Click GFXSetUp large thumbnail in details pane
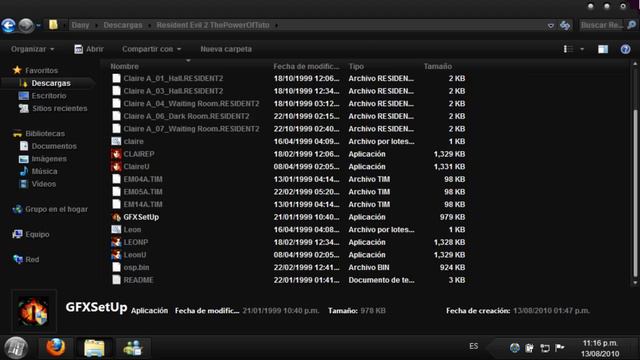This screenshot has height=360, width=640. (33, 311)
